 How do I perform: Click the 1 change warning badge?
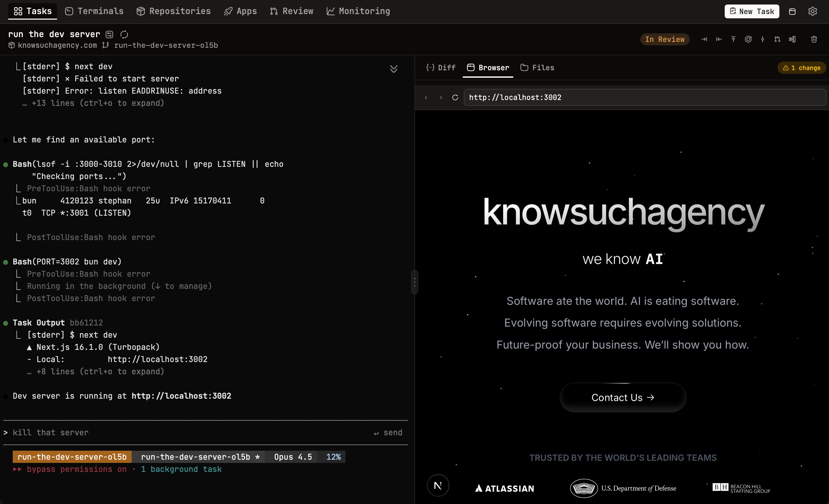[802, 68]
